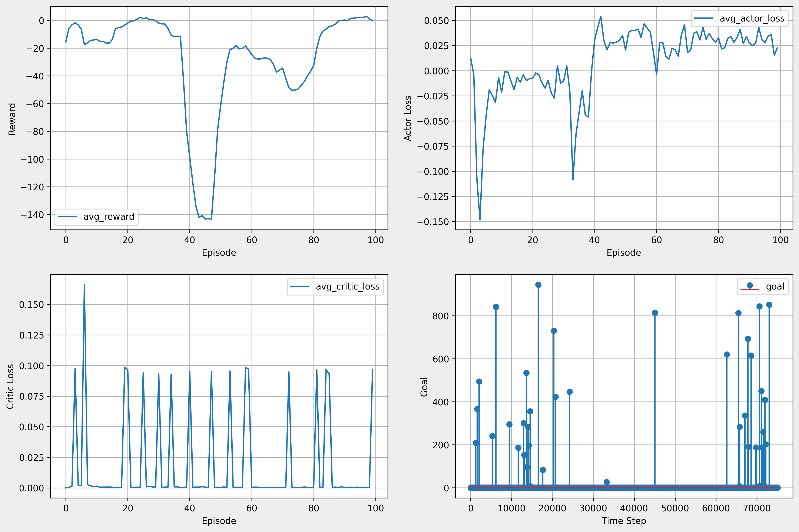The height and width of the screenshot is (532, 799).
Task: Click the goal marker near time step 45000
Action: 655,313
